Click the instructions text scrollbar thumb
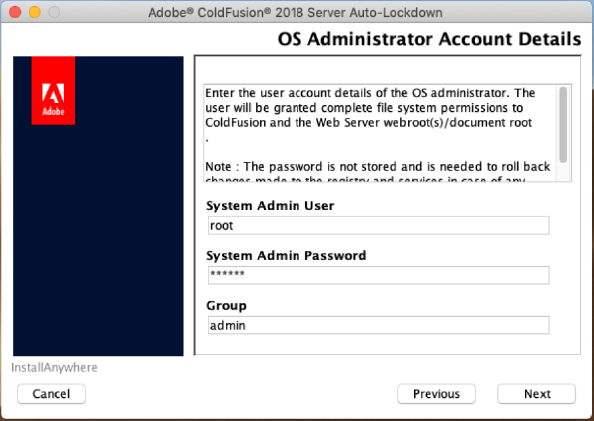 coord(563,124)
